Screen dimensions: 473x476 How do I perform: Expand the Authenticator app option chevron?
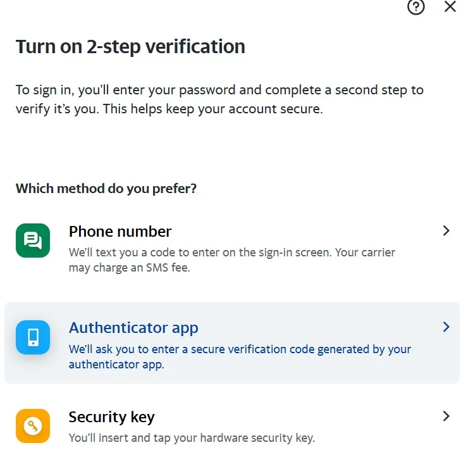(x=446, y=327)
